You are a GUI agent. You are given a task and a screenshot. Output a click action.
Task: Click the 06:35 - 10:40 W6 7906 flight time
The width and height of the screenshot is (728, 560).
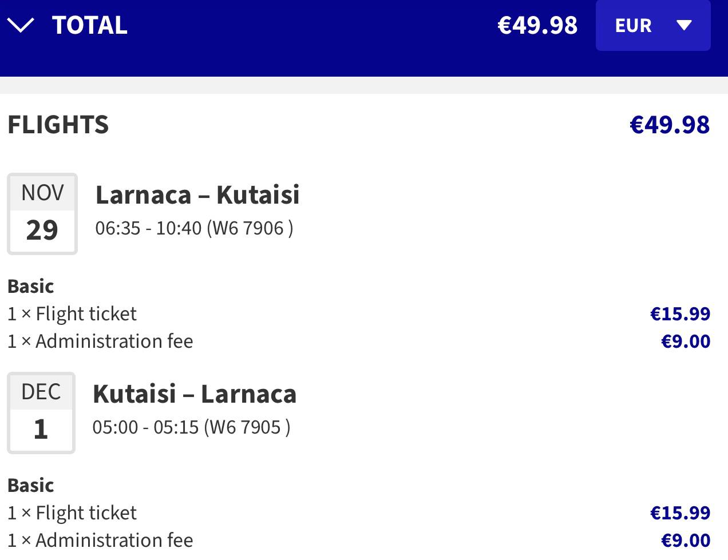tap(194, 228)
